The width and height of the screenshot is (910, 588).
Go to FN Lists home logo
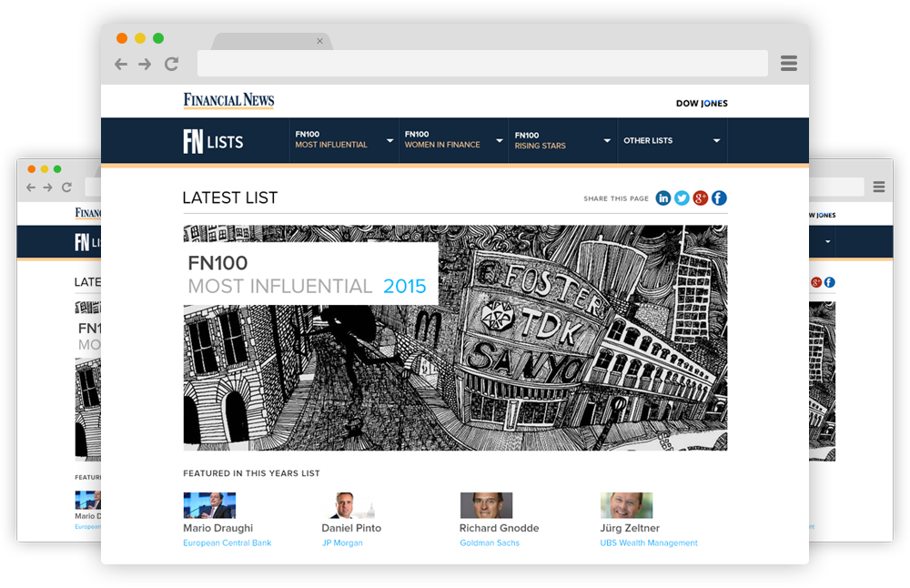coord(213,141)
